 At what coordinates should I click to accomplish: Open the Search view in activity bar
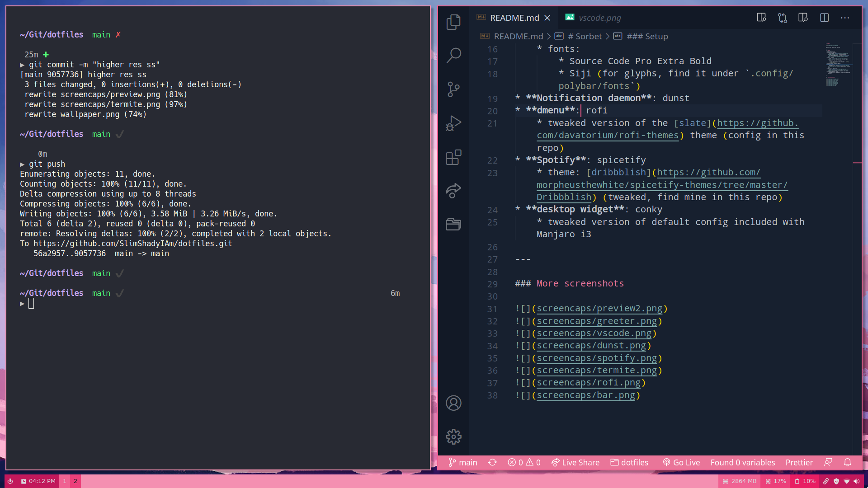coord(453,55)
